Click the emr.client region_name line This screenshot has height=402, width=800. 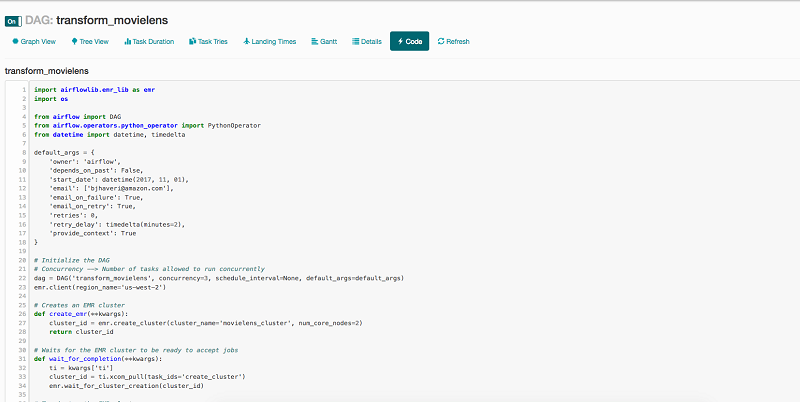100,287
